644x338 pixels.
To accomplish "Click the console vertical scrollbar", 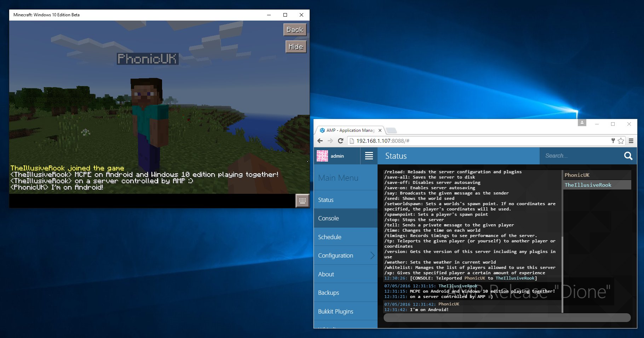I will click(x=562, y=241).
